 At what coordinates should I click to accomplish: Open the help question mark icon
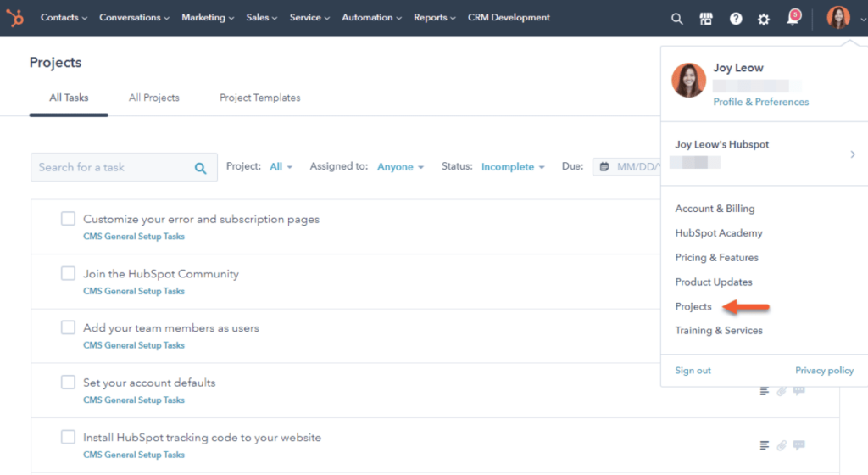(x=735, y=19)
